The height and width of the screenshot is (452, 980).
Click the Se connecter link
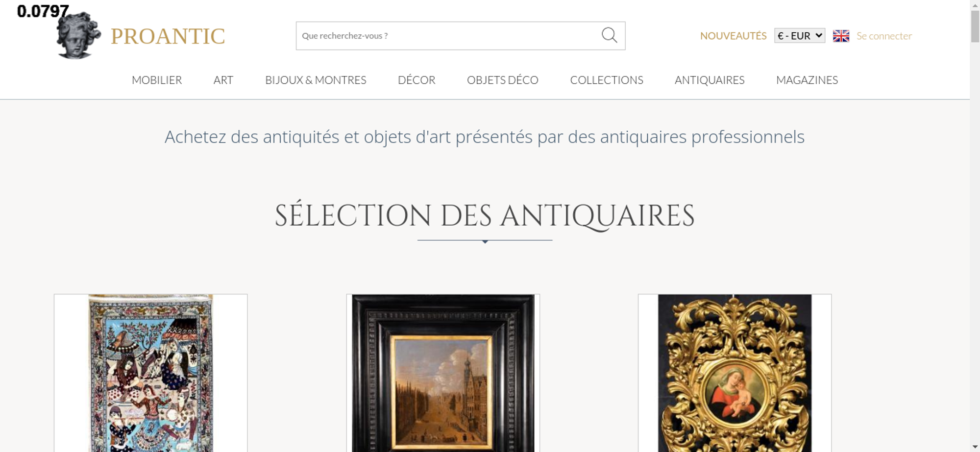[x=884, y=36]
